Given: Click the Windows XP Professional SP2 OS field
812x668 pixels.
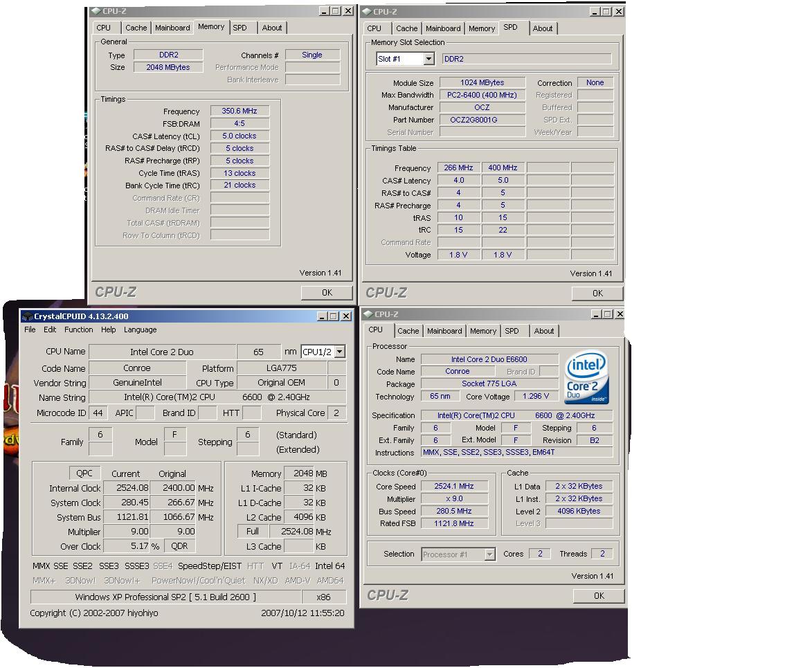Looking at the screenshot, I should 165,597.
